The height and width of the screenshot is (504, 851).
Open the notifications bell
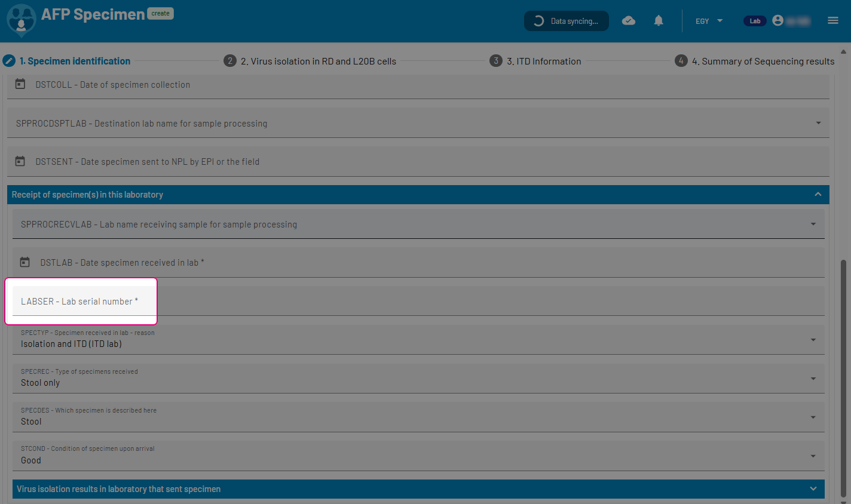(x=659, y=21)
